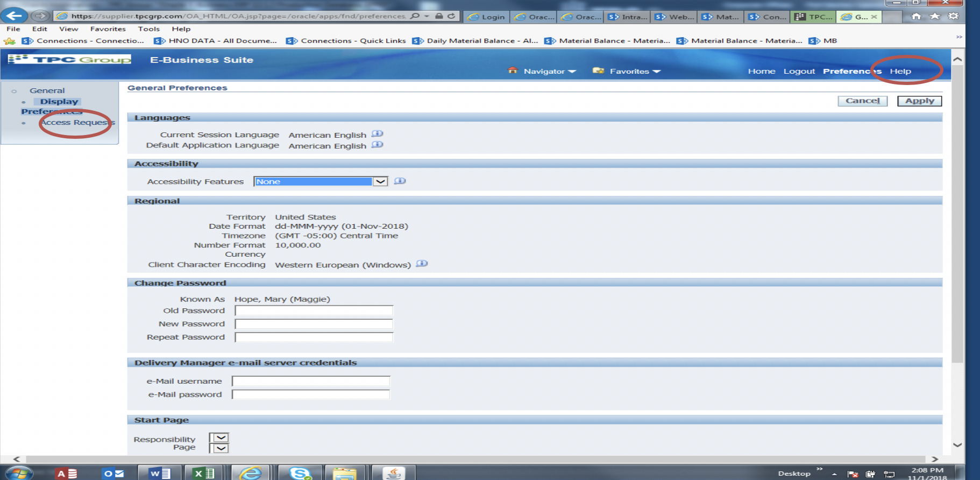Image resolution: width=980 pixels, height=480 pixels.
Task: Open Daily Material Balance bookmark
Action: click(475, 41)
